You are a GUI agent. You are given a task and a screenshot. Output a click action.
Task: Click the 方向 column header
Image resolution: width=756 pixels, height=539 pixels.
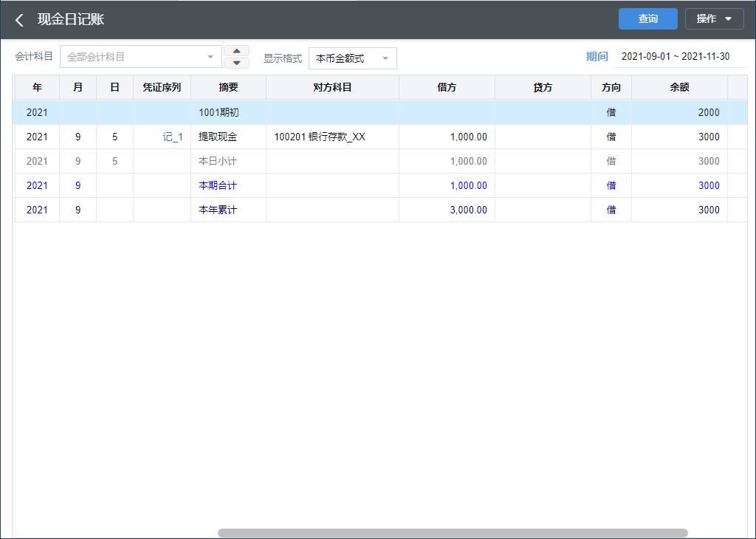click(611, 87)
